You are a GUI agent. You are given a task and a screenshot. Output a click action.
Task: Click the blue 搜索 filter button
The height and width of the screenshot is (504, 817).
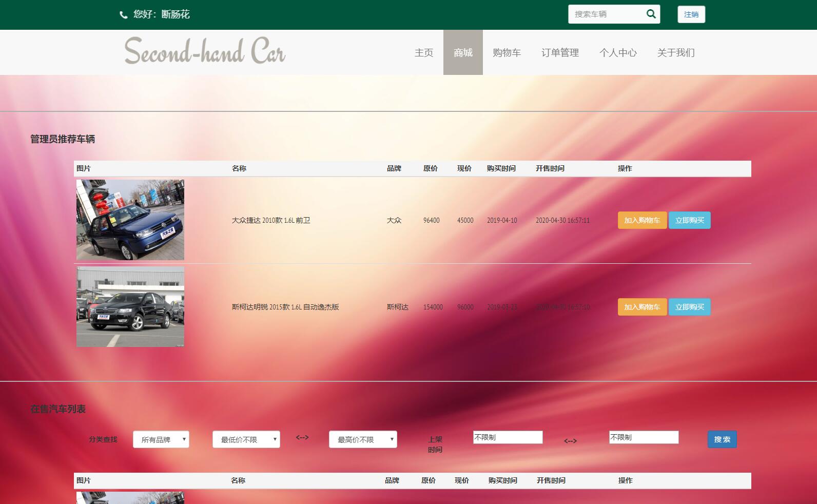(722, 439)
